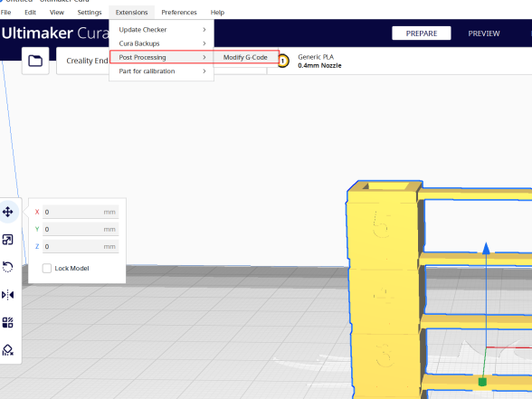Expand the Part for calibration submenu
Screen dimensions: 532x399
tap(161, 71)
